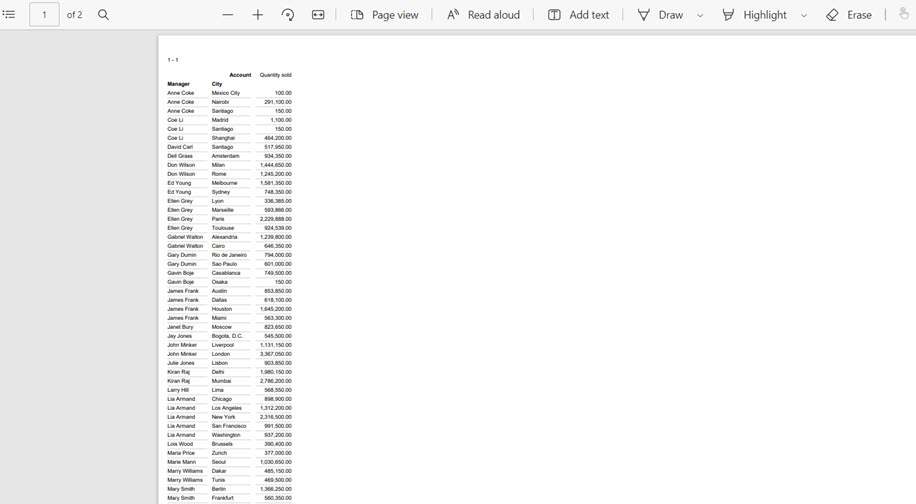The height and width of the screenshot is (504, 916).
Task: Click the 'Account' column header
Action: pos(240,75)
